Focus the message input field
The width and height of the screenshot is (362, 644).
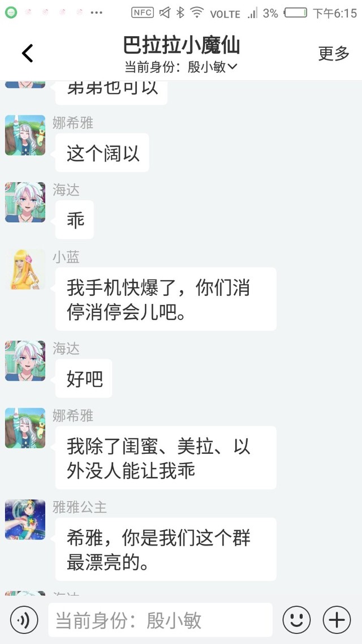pyautogui.click(x=161, y=620)
